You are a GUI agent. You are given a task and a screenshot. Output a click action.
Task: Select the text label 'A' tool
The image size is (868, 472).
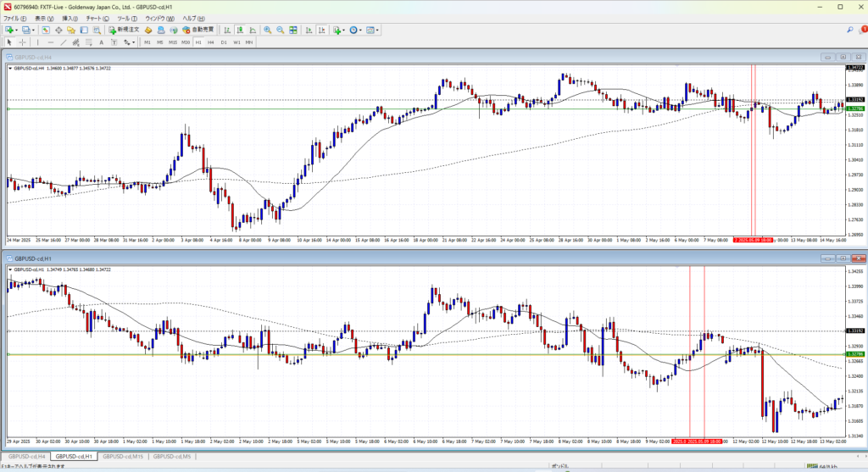tap(102, 42)
